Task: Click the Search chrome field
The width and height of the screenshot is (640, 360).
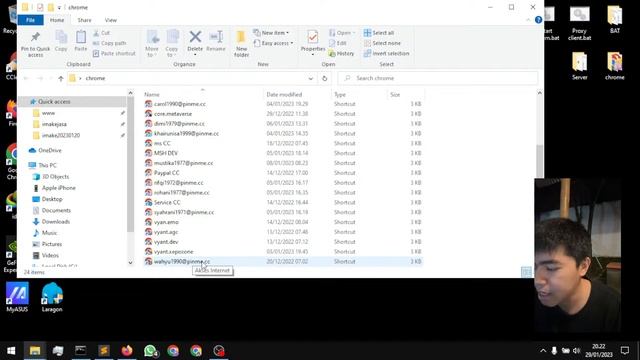Action: tap(438, 78)
